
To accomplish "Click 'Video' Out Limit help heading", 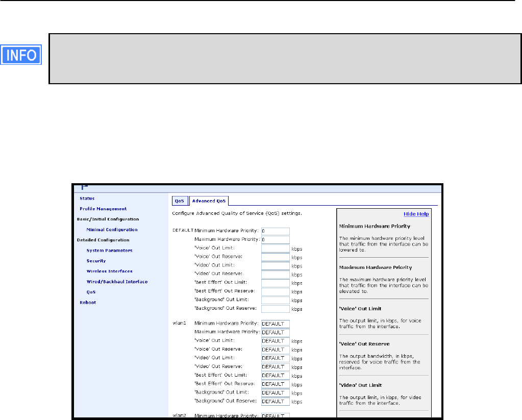I will 361,385.
